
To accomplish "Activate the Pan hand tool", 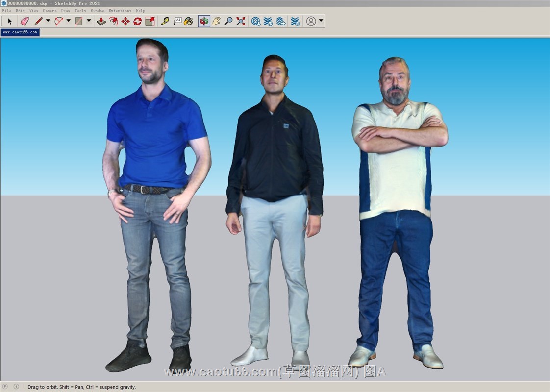I will pyautogui.click(x=216, y=21).
